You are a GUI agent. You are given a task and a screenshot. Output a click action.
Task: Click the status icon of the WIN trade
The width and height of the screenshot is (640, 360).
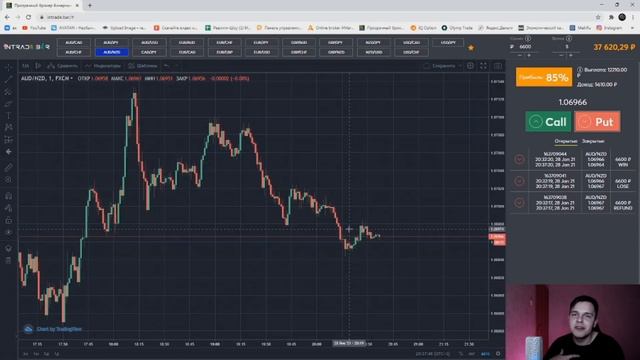(x=519, y=159)
